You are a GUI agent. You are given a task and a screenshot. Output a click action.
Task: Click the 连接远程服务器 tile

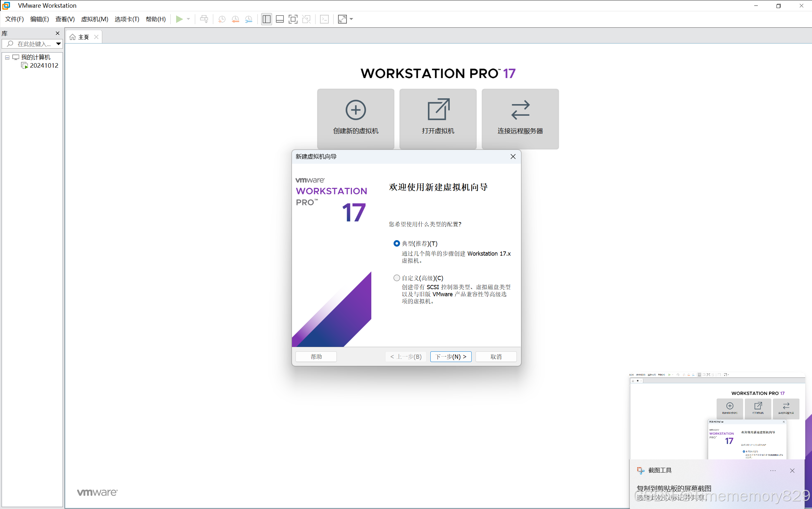coord(520,119)
